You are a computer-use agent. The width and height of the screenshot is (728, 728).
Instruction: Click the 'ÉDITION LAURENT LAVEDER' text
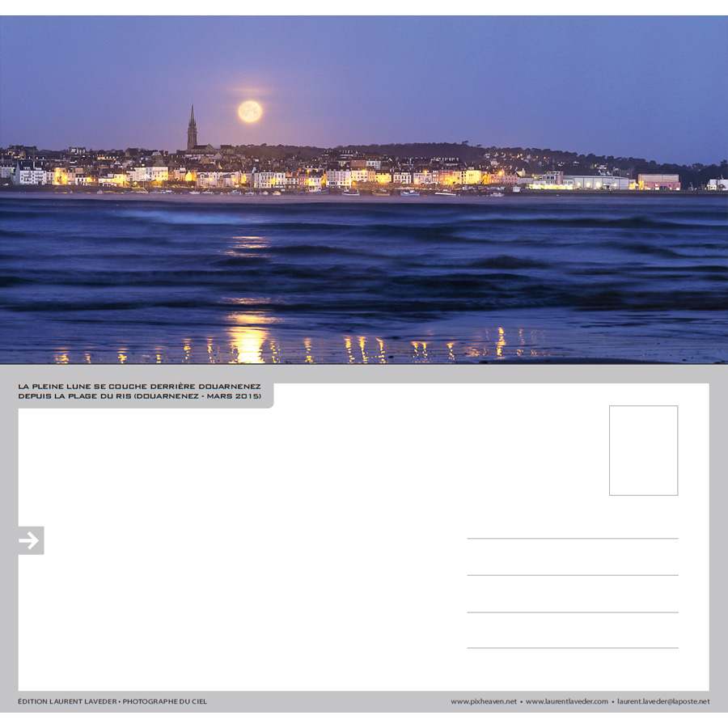(x=67, y=701)
